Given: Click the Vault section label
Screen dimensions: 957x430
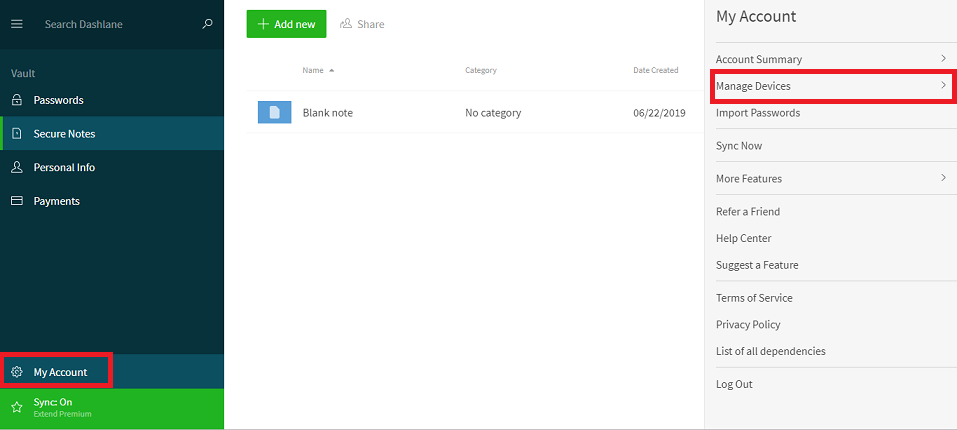Looking at the screenshot, I should coord(23,74).
